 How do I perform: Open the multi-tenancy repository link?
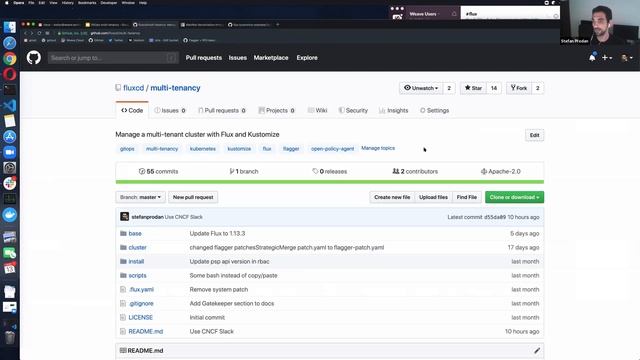click(175, 88)
